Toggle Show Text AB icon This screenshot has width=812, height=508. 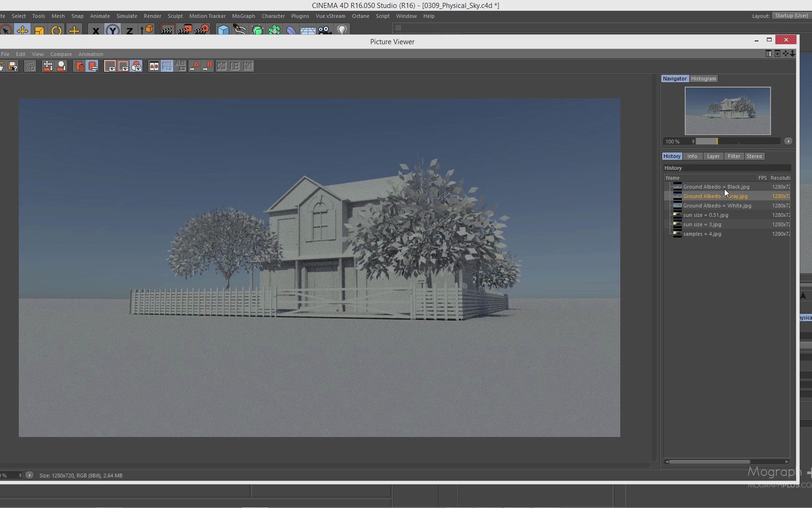(180, 66)
